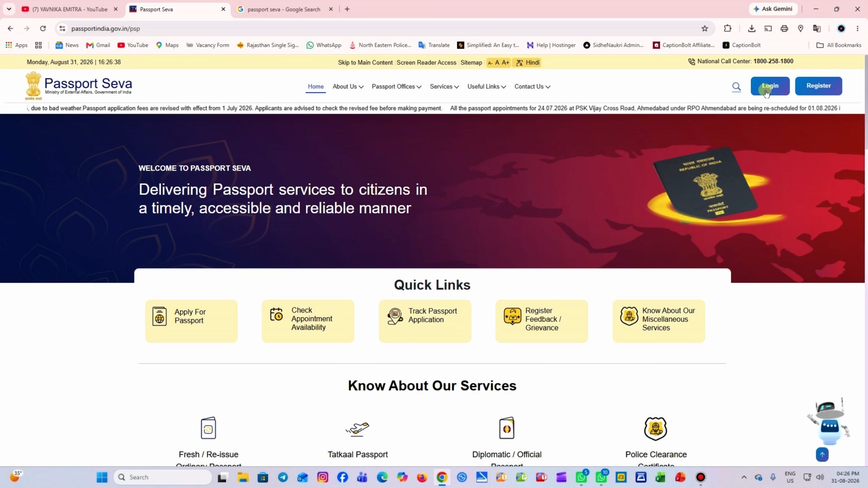Expand the About Us dropdown menu
Screen dimensions: 868x488
[x=348, y=87]
